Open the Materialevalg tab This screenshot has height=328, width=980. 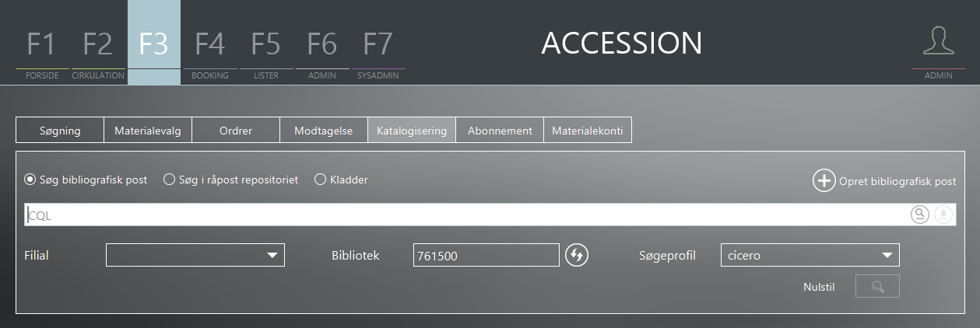pyautogui.click(x=148, y=131)
